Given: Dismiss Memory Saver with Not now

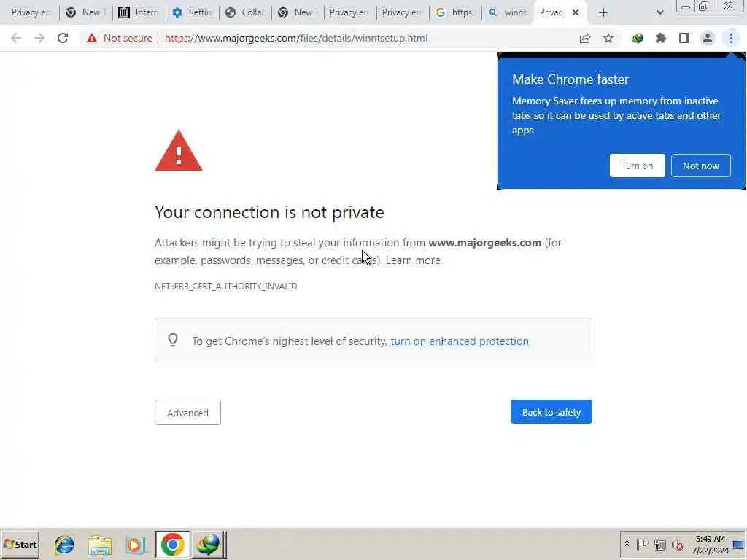Looking at the screenshot, I should tap(701, 166).
